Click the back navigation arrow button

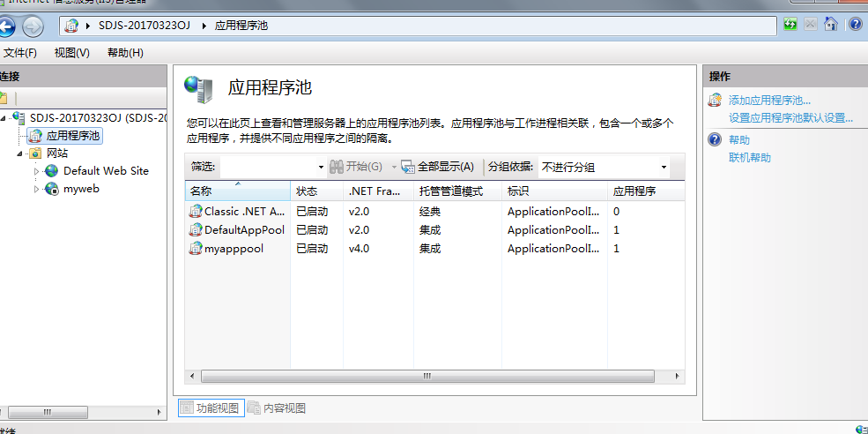tap(5, 26)
